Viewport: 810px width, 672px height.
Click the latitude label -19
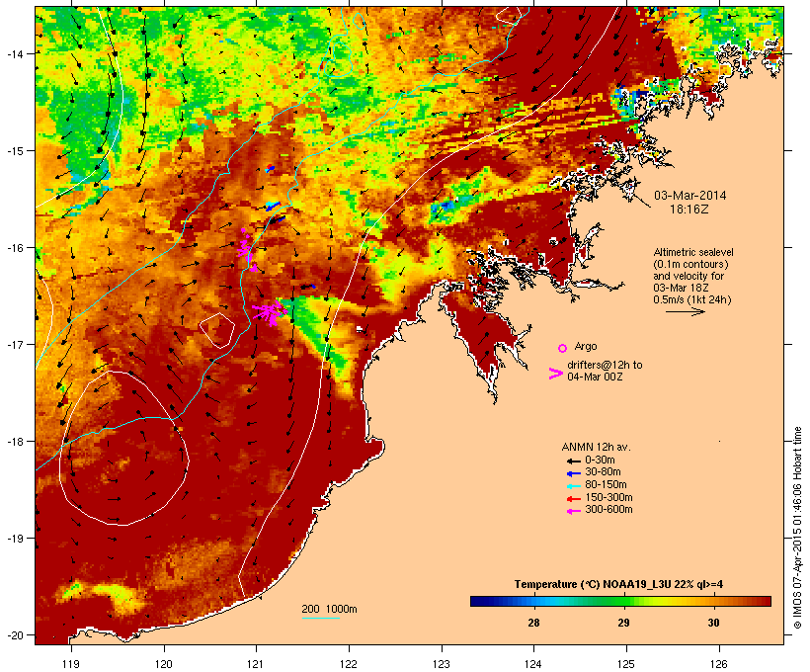(14, 538)
